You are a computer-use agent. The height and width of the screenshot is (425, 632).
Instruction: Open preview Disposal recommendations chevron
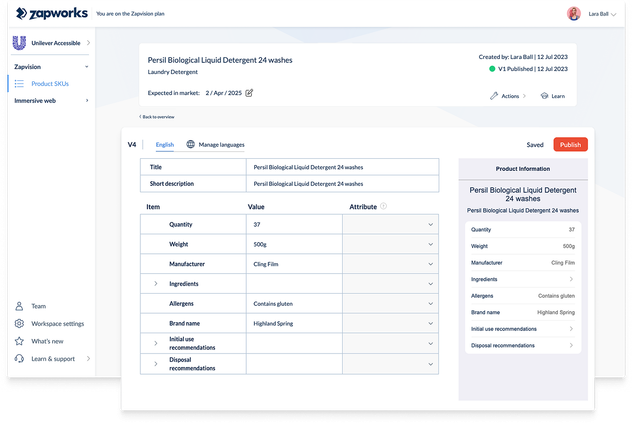[571, 345]
